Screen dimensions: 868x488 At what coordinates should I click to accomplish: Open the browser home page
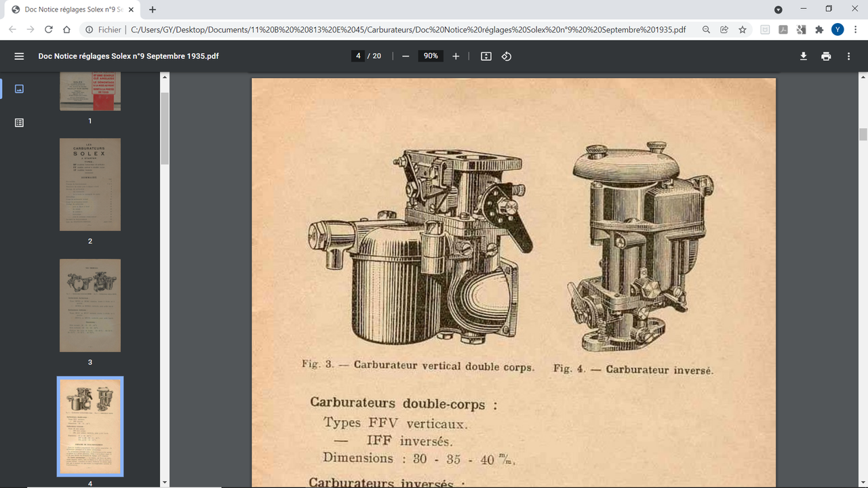tap(66, 30)
